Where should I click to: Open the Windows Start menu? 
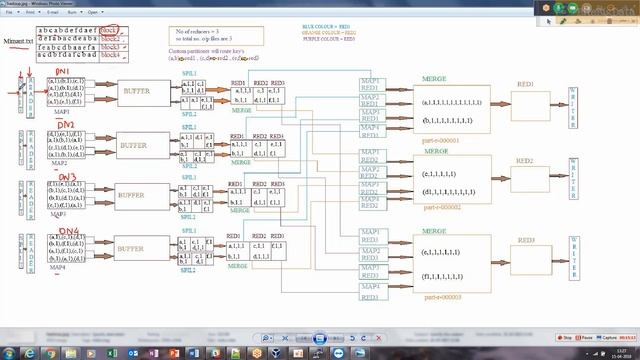(x=9, y=353)
